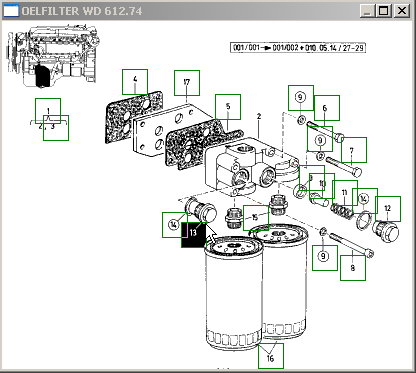416x373 pixels.
Task: Select part 10 callout hotspot
Action: [322, 186]
